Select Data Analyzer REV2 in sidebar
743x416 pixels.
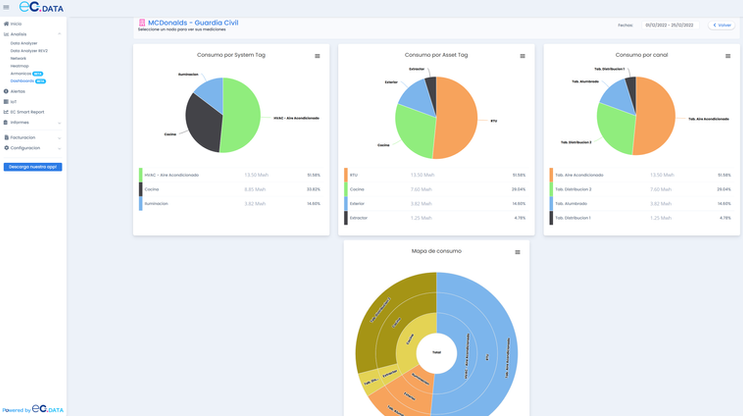[x=29, y=51]
